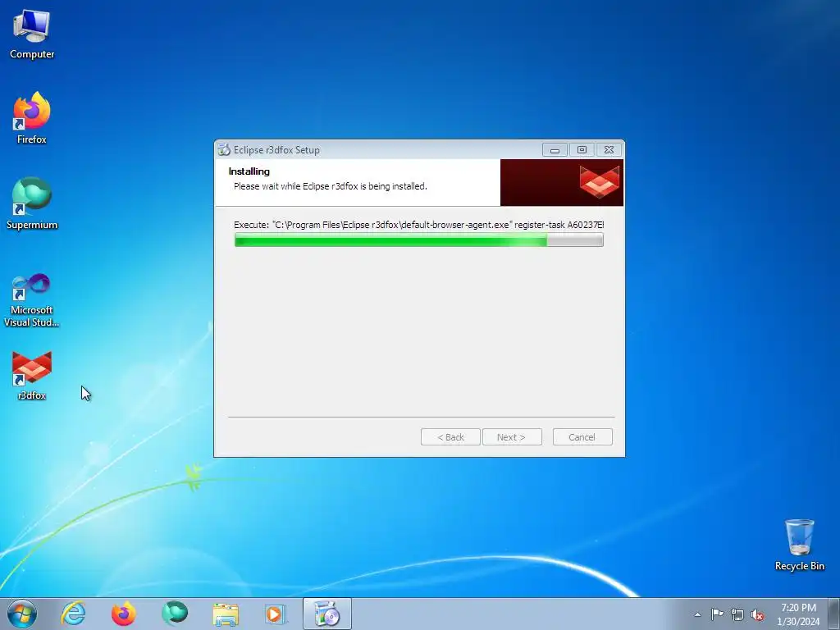The width and height of the screenshot is (840, 630).
Task: Select the r3dfox desktop shortcut
Action: coord(32,376)
